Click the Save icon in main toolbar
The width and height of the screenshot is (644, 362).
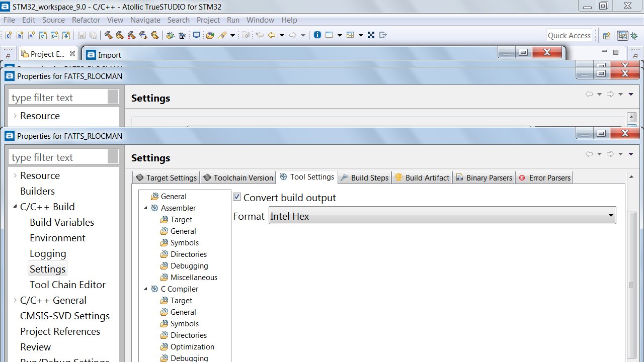point(81,36)
